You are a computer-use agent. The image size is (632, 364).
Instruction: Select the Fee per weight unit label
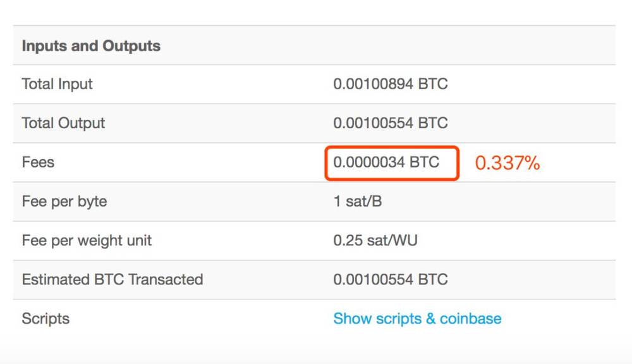87,240
